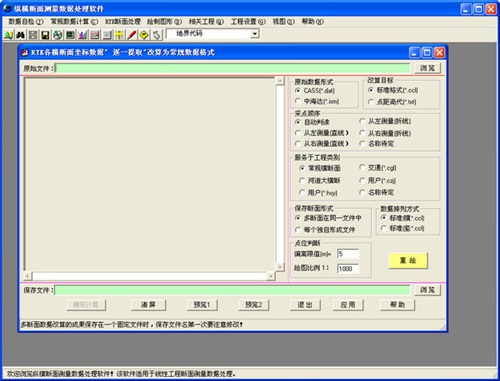Screen dimensions: 500x381
Task: Select 用户(*.hqy) project type
Action: pyautogui.click(x=318, y=193)
